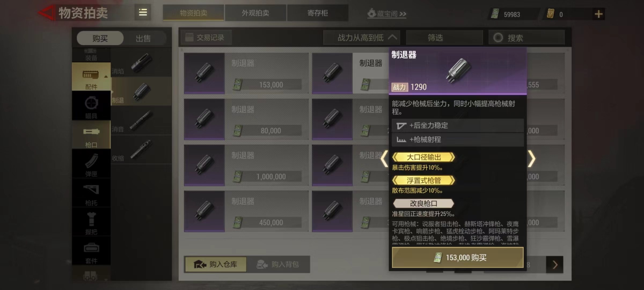Buy the muzzle brake for 153,000
The image size is (644, 290).
(458, 258)
